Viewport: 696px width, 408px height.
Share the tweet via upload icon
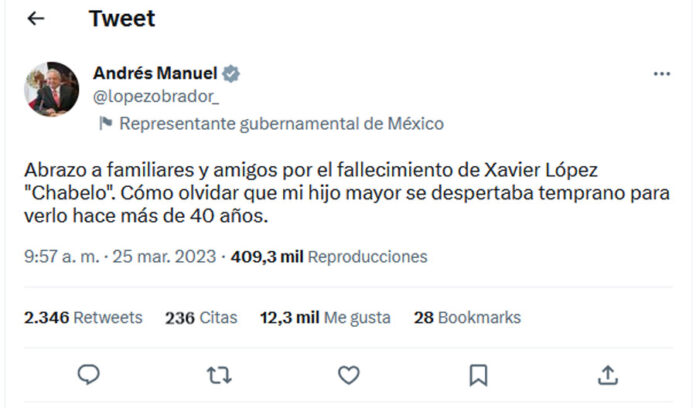pyautogui.click(x=608, y=375)
